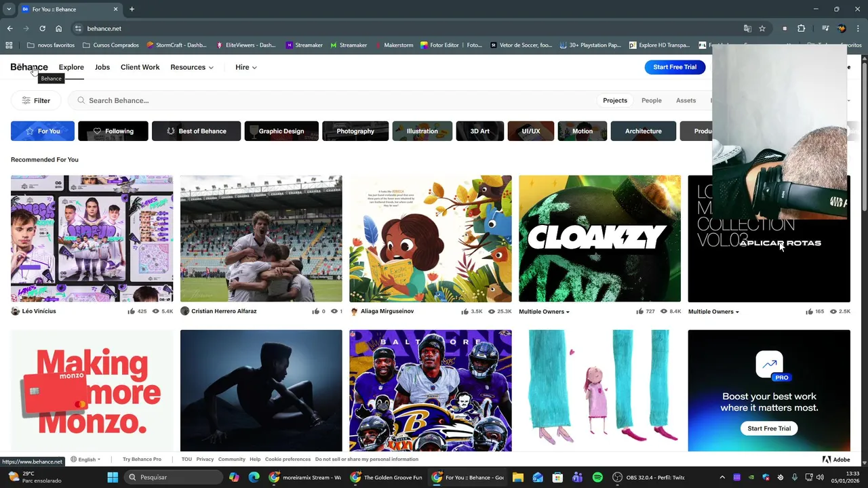Open the English language selector

click(85, 460)
